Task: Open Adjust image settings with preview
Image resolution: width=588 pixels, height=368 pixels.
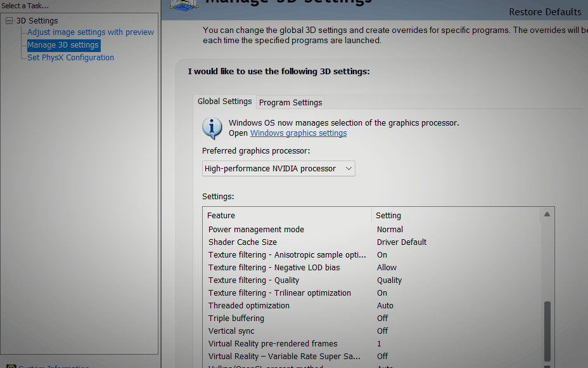Action: [91, 32]
